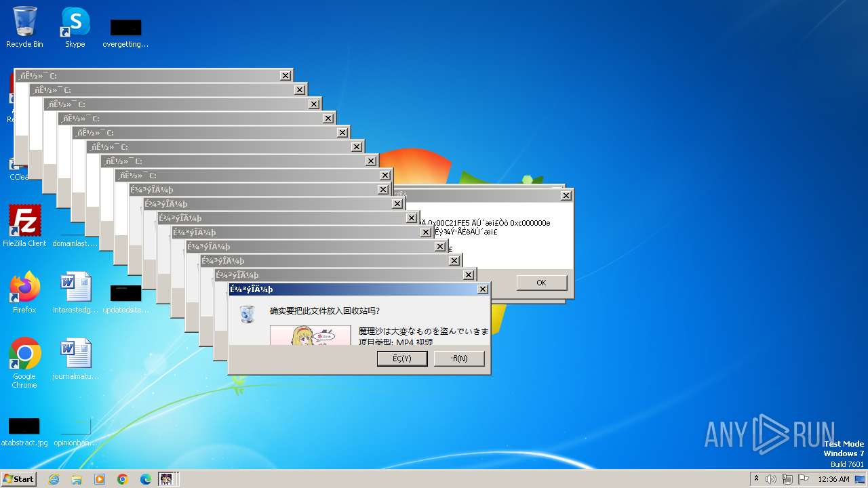Open Chrome from the taskbar
This screenshot has height=488, width=868.
point(123,479)
